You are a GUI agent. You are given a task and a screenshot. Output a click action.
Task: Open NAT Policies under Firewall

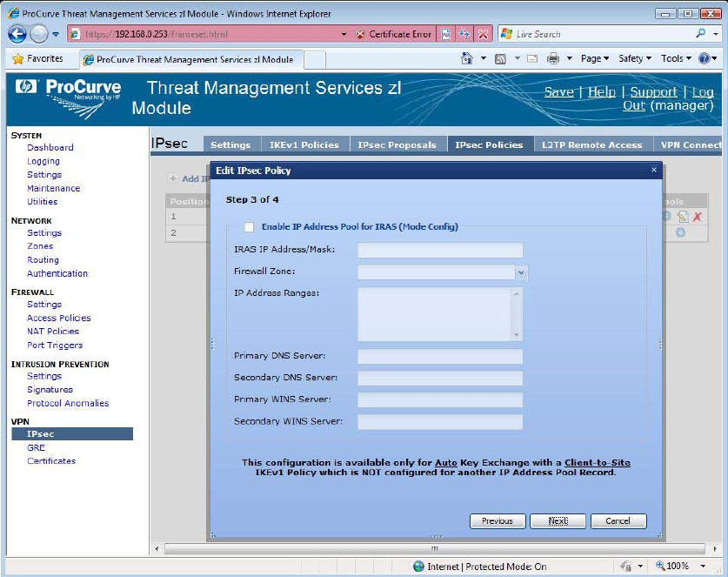(53, 332)
